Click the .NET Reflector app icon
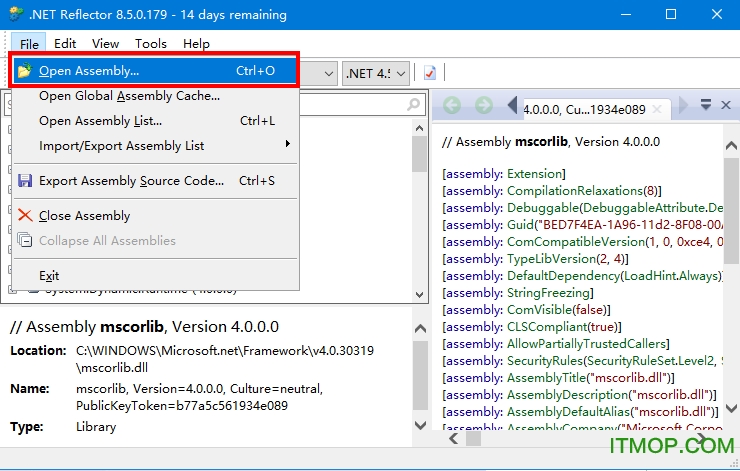 point(16,14)
